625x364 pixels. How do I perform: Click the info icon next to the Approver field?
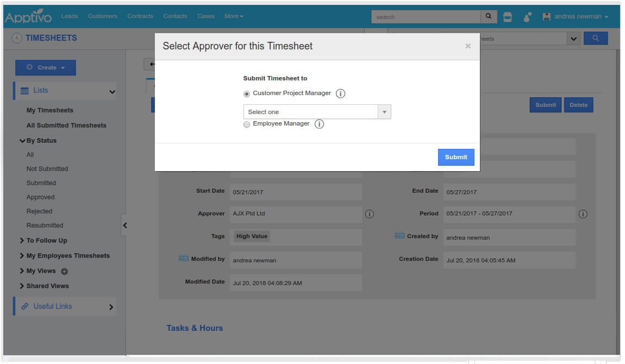[370, 214]
